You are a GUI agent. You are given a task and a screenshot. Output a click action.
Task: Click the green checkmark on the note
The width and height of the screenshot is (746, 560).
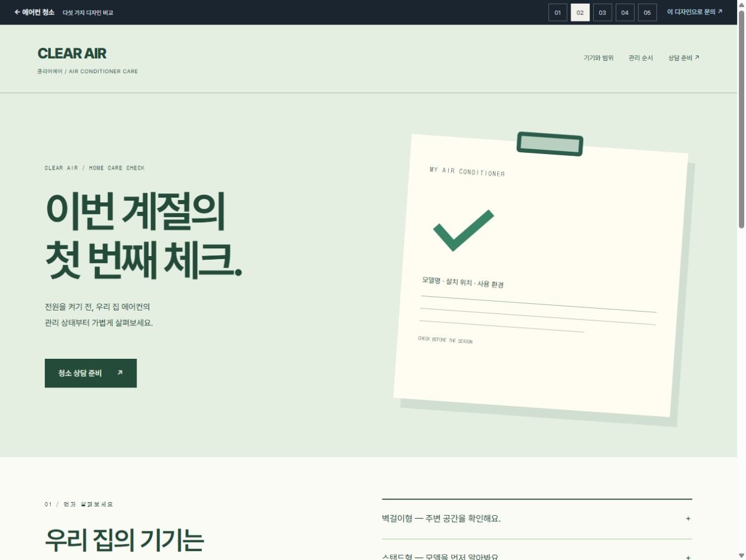coord(463,230)
